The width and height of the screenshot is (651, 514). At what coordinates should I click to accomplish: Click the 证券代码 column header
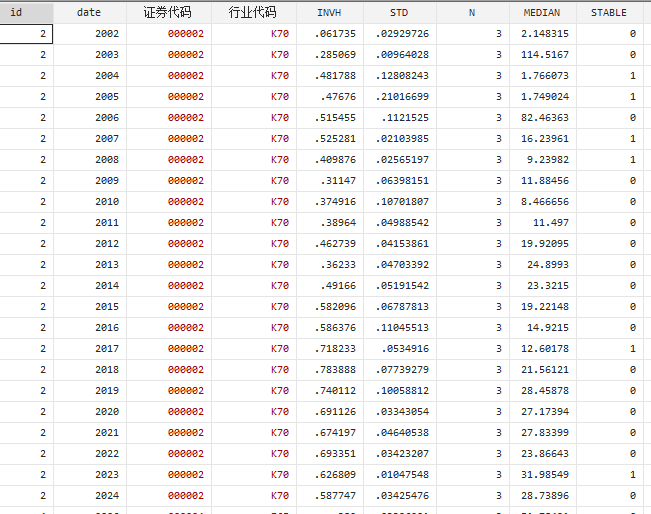[168, 13]
